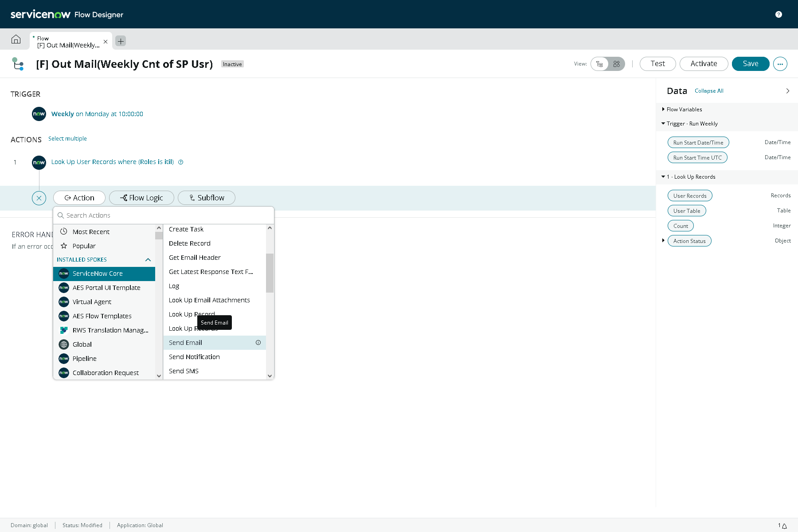Screen dimensions: 798x532
Task: Click the Search Actions field
Action: 164,215
